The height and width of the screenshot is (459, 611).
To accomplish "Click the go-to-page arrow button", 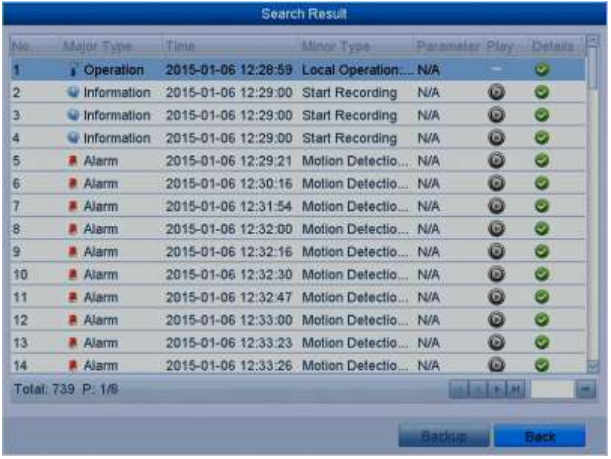I will tap(586, 389).
